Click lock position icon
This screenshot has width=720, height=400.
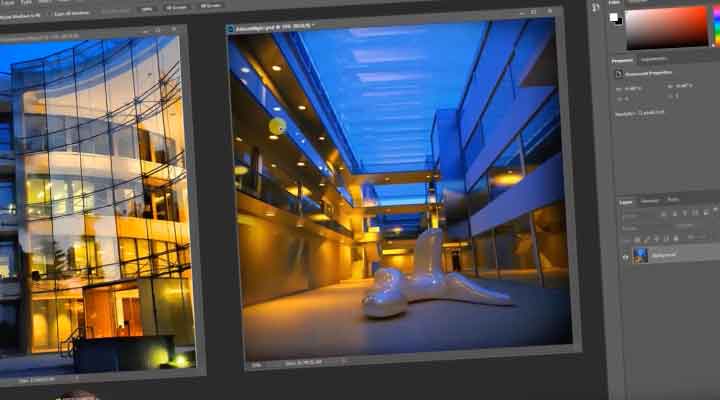click(x=656, y=239)
